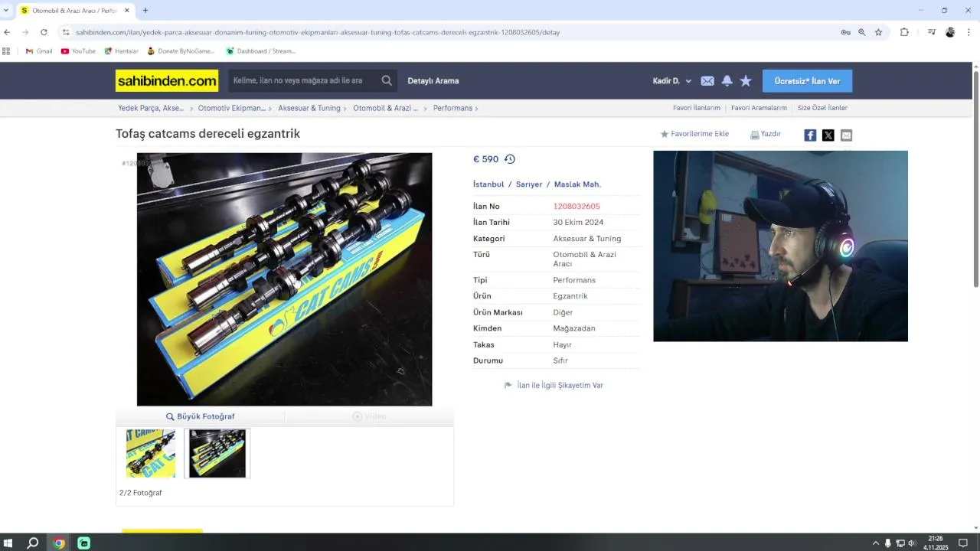The image size is (980, 551).
Task: Click the main listing photo
Action: 284,279
